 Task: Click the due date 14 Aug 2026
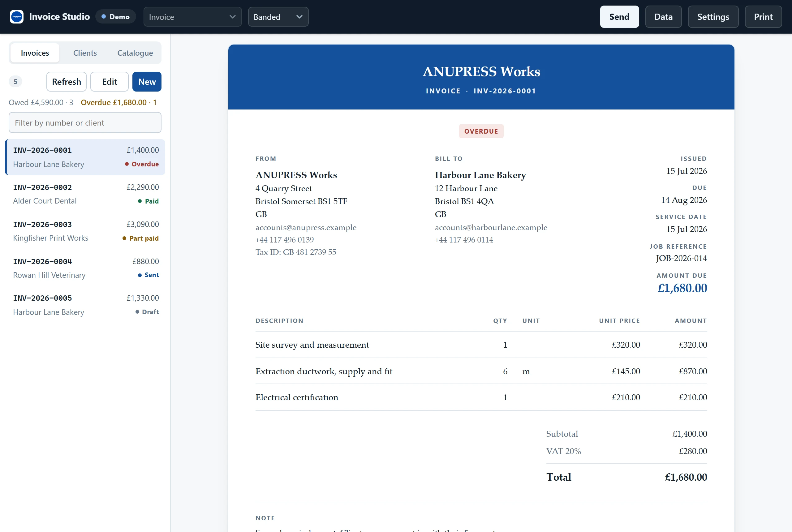[x=684, y=200]
